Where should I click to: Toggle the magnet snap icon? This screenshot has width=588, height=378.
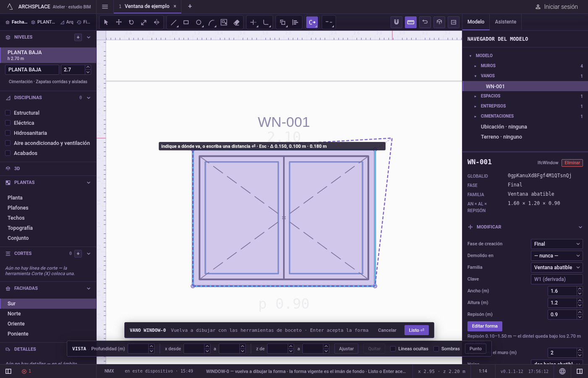coord(396,22)
